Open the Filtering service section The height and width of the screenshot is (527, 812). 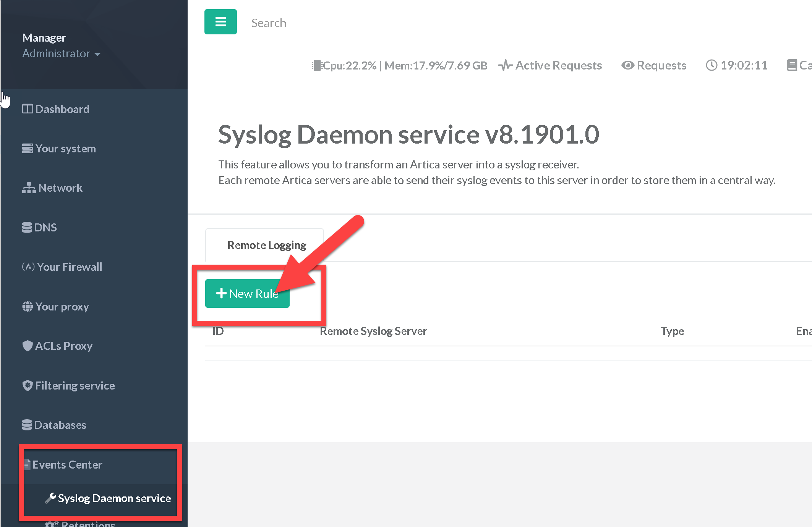click(x=68, y=386)
